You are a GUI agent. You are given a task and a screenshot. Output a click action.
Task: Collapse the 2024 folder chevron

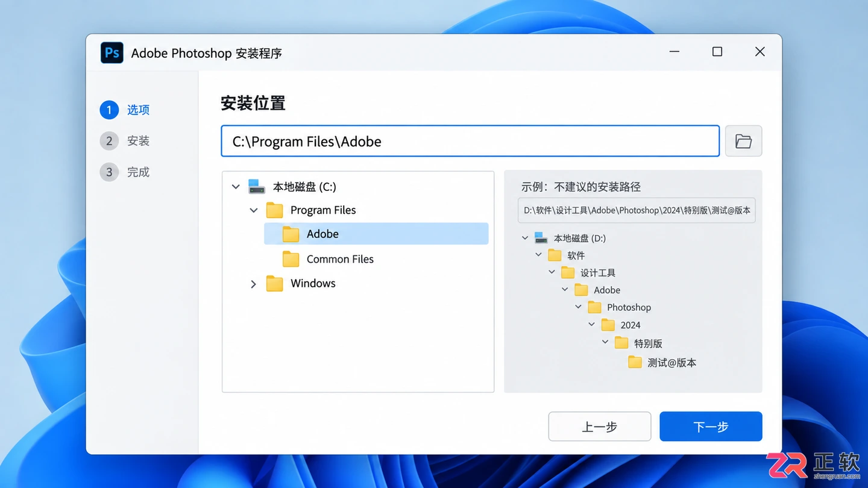592,325
